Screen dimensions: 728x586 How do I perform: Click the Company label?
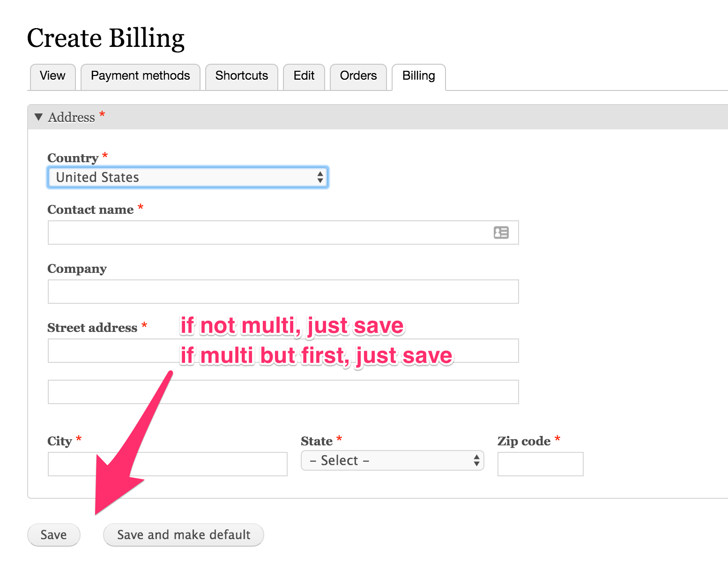point(77,269)
